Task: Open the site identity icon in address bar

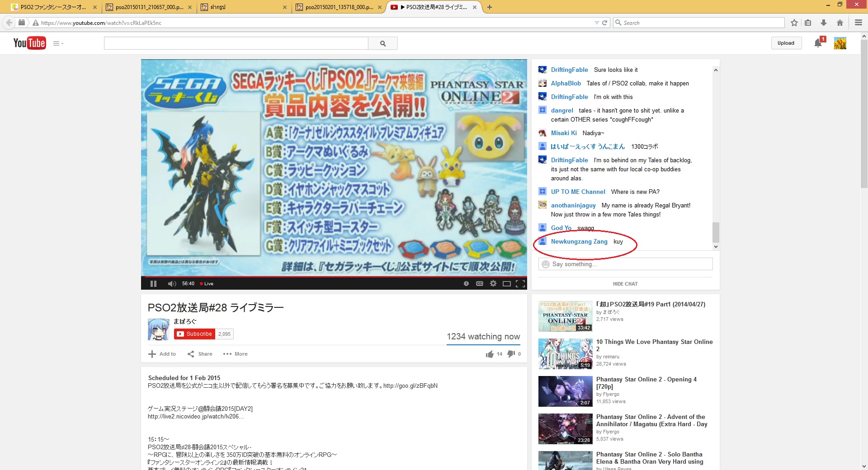Action: coord(36,23)
